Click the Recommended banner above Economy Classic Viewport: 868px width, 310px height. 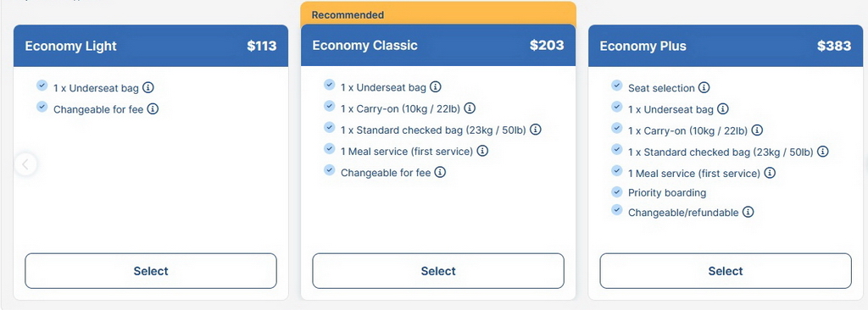click(x=438, y=15)
